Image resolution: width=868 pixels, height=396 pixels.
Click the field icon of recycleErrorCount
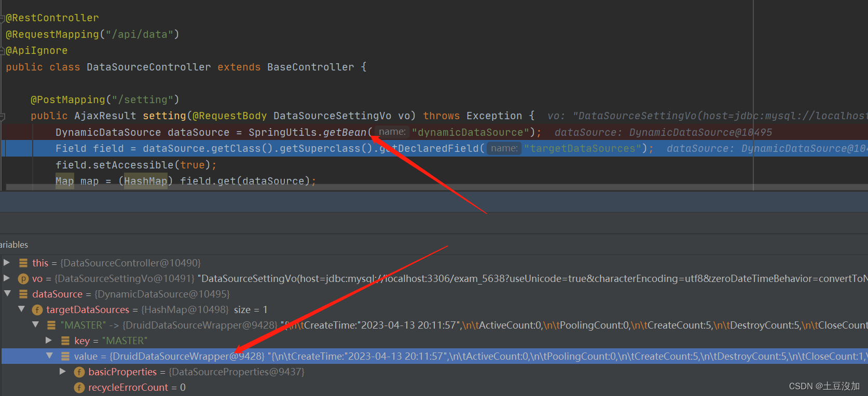[x=79, y=388]
